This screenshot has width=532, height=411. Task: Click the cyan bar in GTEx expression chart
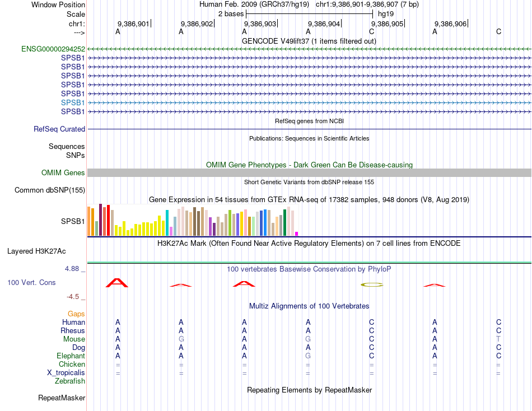167,223
